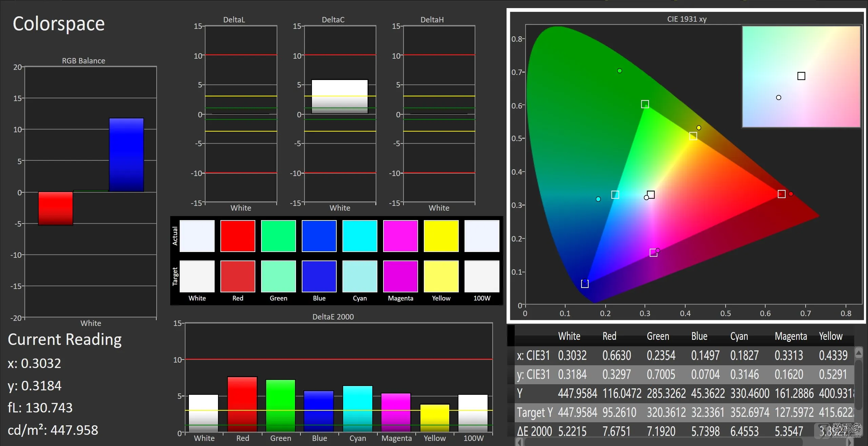
Task: Click the Target Green swatch
Action: tap(278, 276)
